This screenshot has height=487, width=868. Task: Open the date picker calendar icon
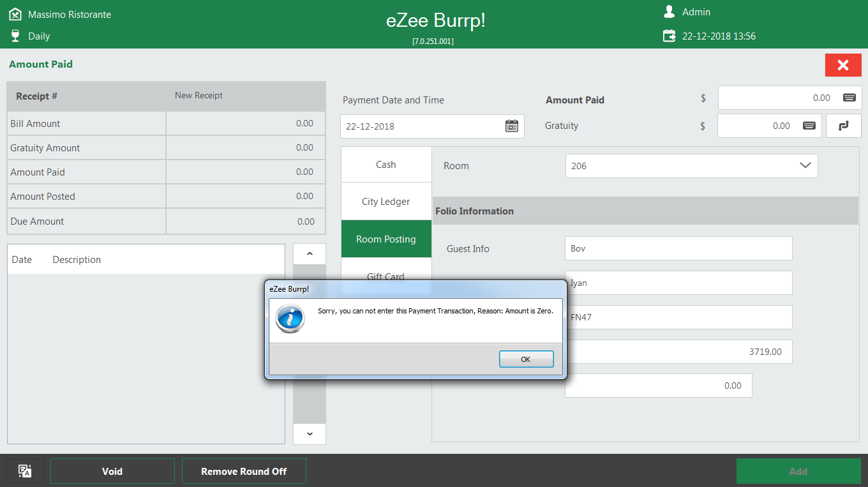point(512,126)
